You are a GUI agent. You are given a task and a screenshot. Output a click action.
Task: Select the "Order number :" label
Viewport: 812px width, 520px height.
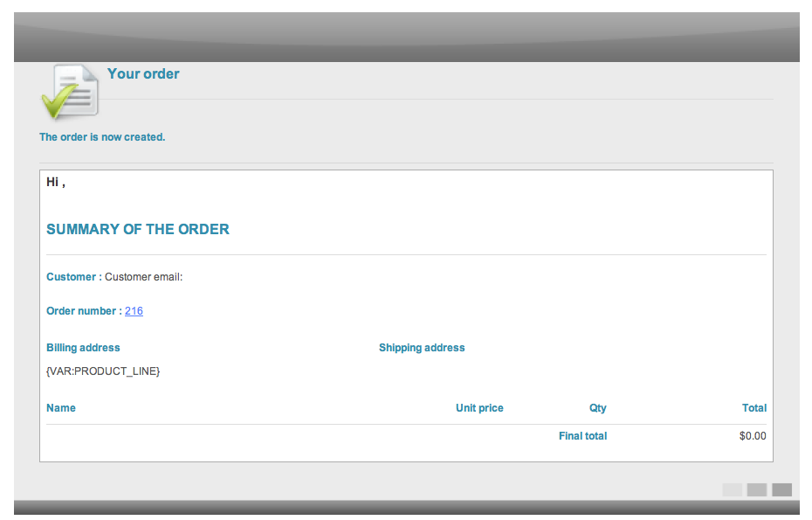(x=84, y=311)
